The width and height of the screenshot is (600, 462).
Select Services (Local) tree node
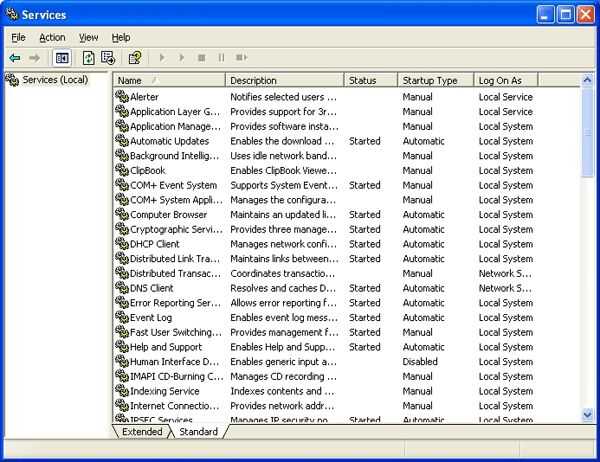(x=55, y=80)
